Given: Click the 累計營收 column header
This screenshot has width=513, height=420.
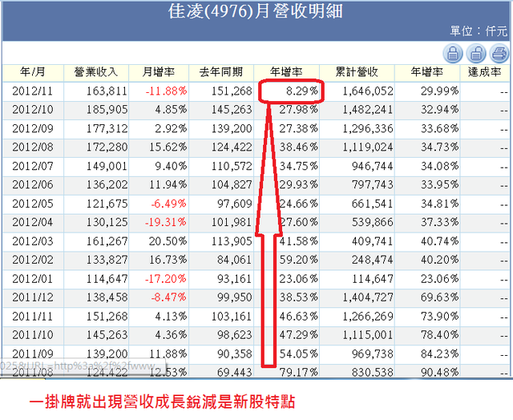Looking at the screenshot, I should [x=357, y=72].
